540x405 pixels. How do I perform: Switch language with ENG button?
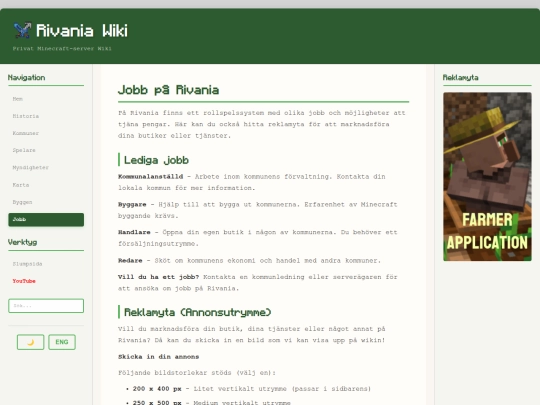[x=62, y=342]
